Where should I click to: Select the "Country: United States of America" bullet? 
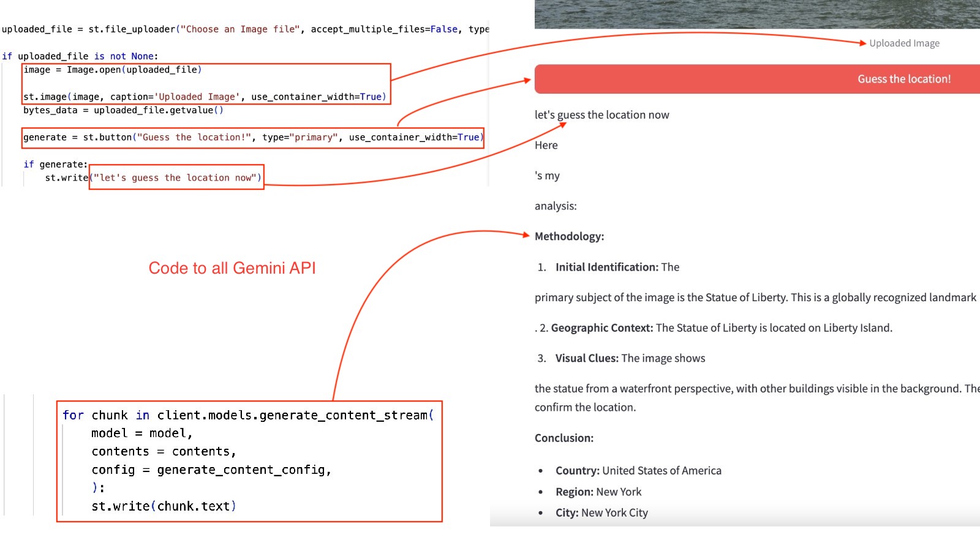coord(638,471)
